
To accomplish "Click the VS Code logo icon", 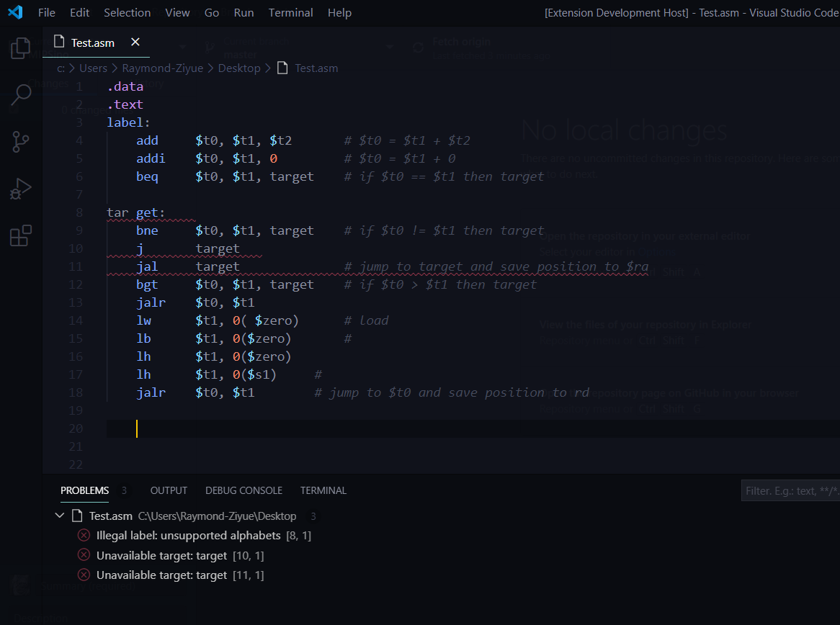I will tap(15, 12).
